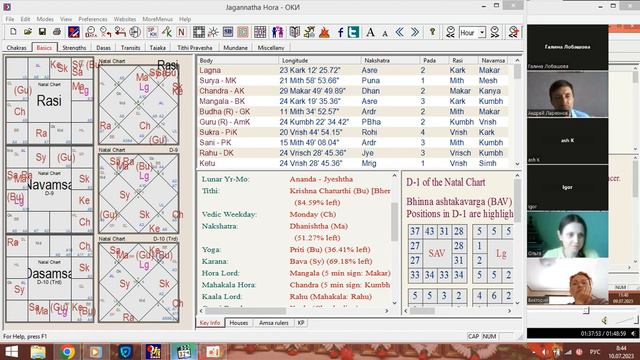The image size is (640, 360).
Task: Click the orange fire toolbar icon
Action: 324,32
